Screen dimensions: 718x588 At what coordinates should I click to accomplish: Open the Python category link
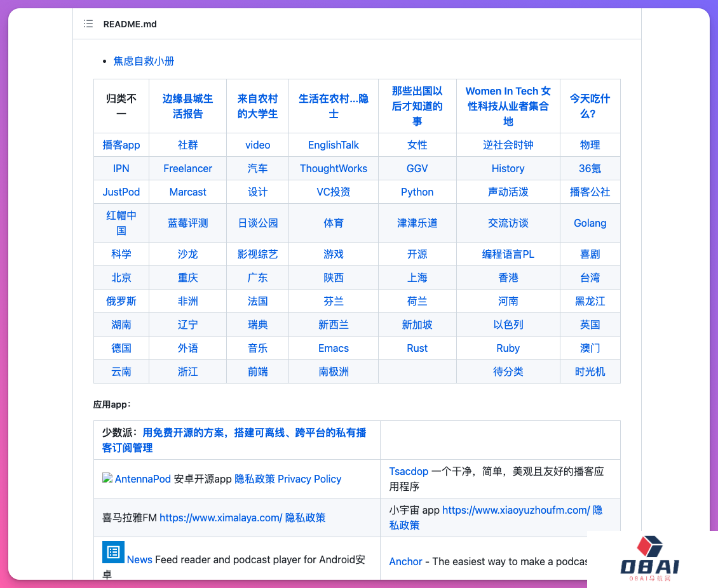click(417, 192)
